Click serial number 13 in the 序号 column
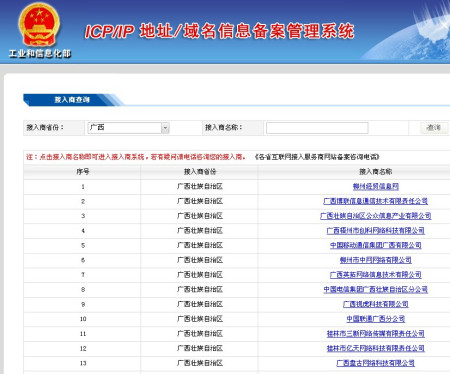Image resolution: width=450 pixels, height=374 pixels. click(x=83, y=363)
